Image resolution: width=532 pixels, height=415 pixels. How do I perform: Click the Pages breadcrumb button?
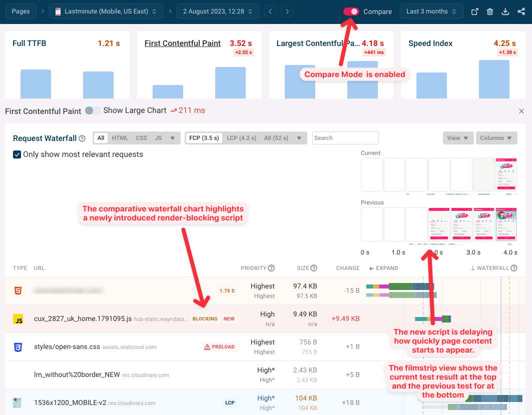click(21, 11)
